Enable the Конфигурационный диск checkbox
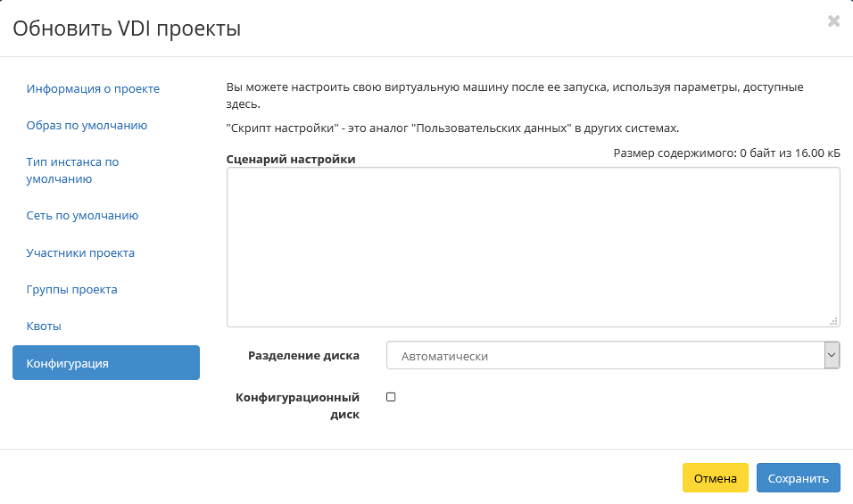 [391, 397]
